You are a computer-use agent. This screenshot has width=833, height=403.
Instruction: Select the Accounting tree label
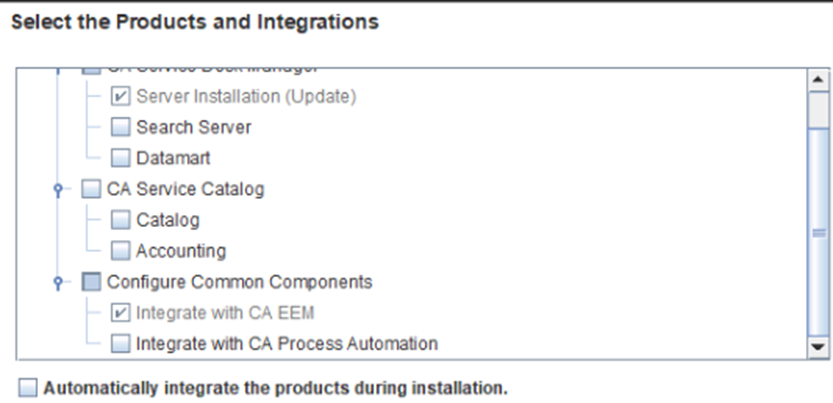181,251
